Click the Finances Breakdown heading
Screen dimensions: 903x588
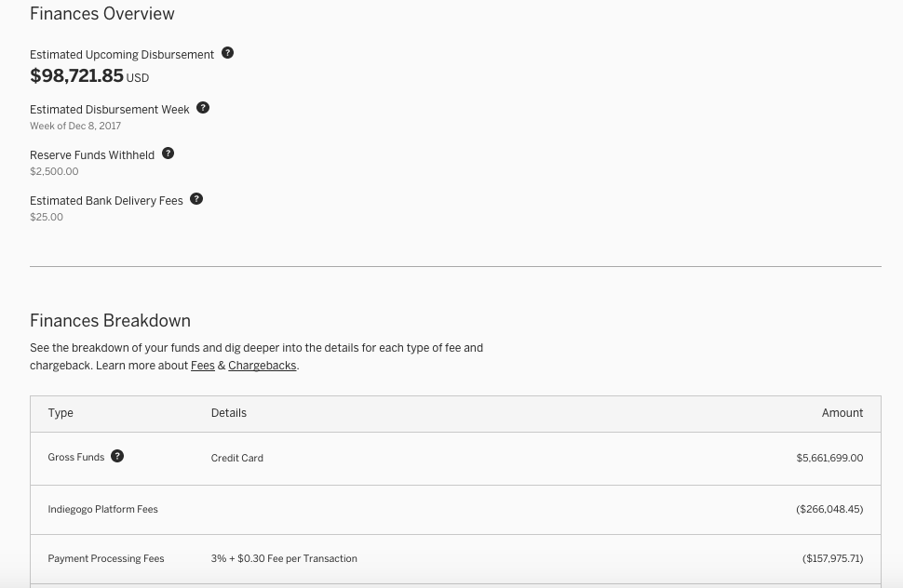(x=110, y=320)
